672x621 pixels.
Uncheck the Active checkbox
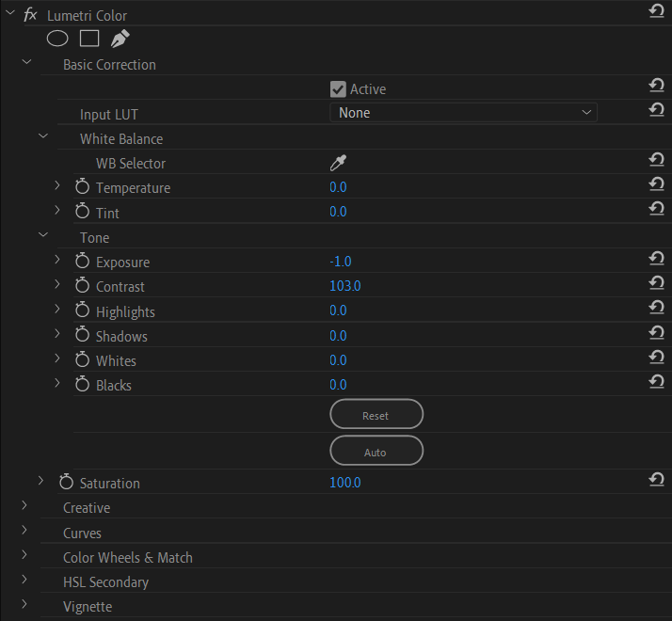(x=338, y=89)
